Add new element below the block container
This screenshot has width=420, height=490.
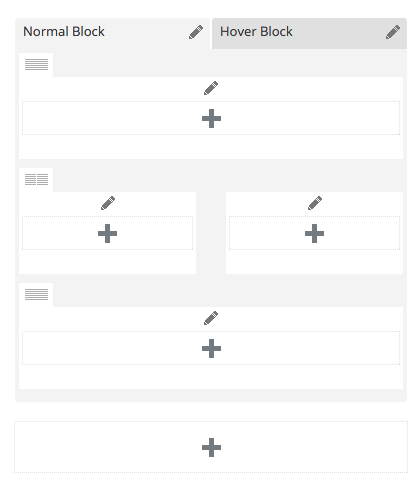click(x=211, y=447)
